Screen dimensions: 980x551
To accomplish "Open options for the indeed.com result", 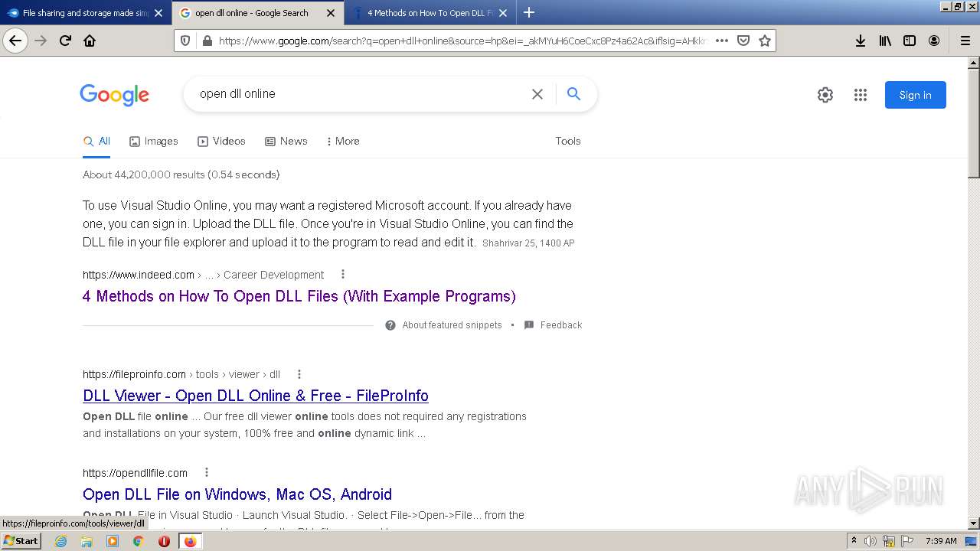I will point(343,274).
